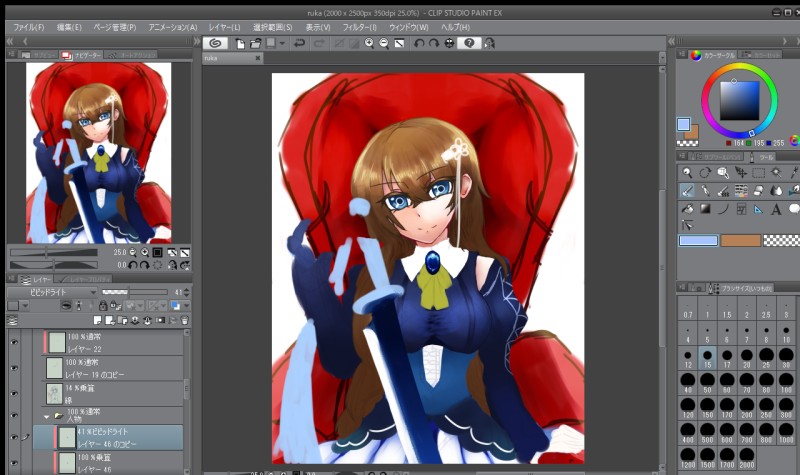Open 編集(E) menu

pos(69,27)
